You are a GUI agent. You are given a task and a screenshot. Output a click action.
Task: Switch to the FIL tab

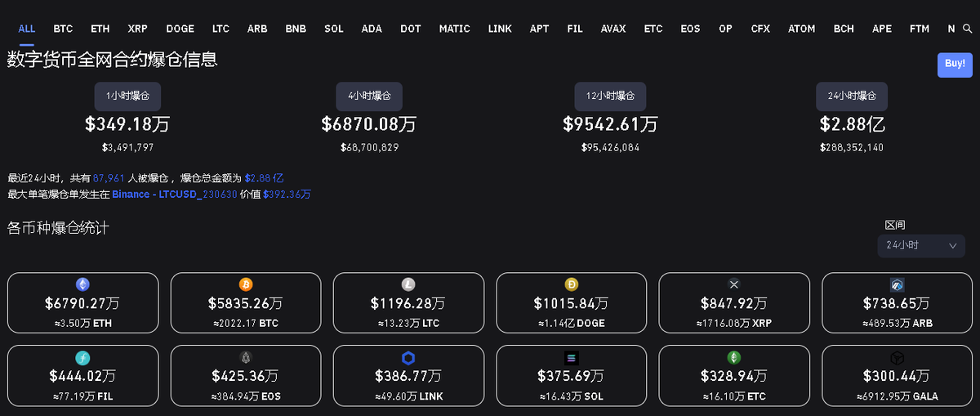coord(575,29)
